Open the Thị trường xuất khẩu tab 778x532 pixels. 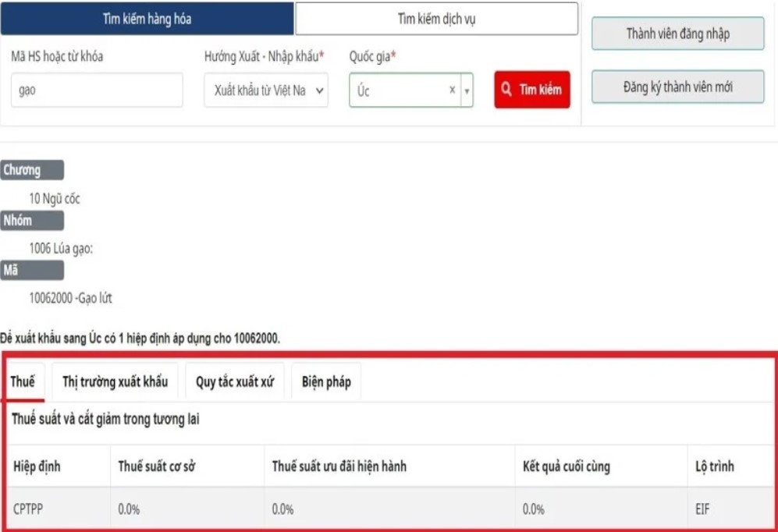(x=115, y=381)
